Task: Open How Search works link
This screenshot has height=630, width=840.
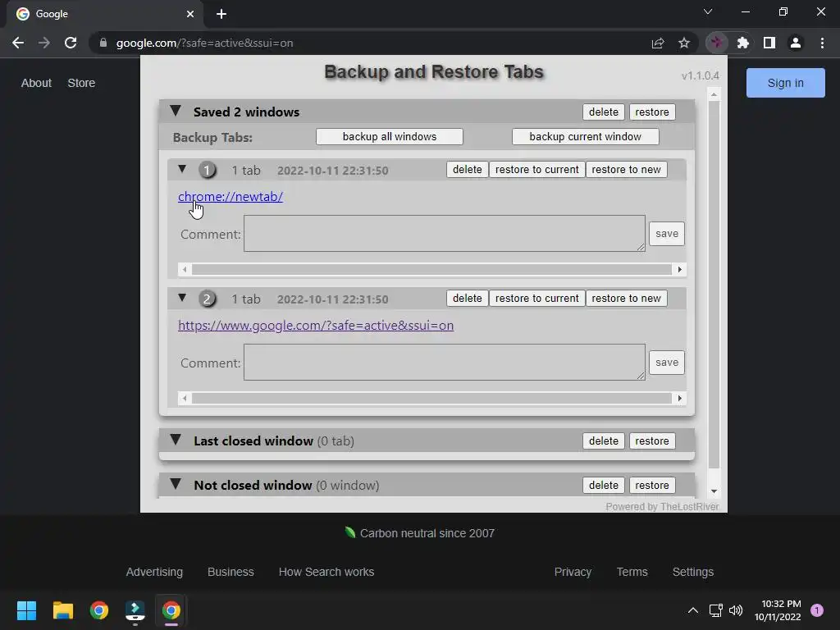Action: pyautogui.click(x=326, y=572)
